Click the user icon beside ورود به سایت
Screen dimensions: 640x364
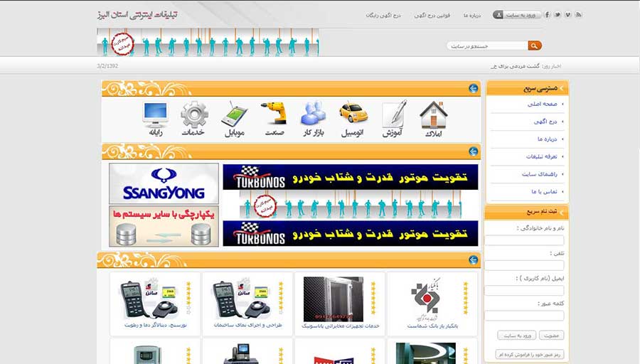[x=498, y=15]
